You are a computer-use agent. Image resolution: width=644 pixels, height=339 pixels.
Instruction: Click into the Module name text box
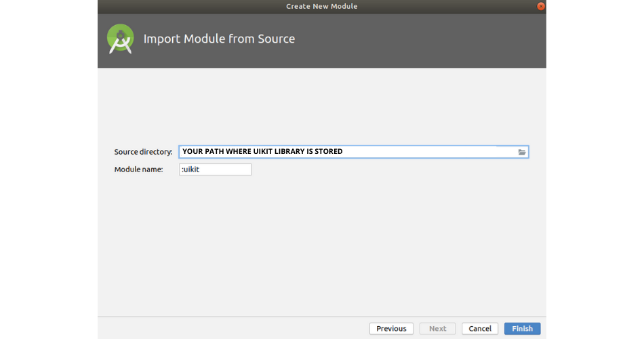click(x=215, y=169)
